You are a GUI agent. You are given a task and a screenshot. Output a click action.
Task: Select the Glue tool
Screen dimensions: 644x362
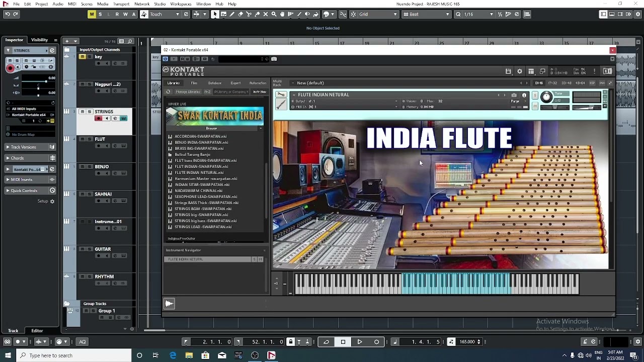pos(257,14)
